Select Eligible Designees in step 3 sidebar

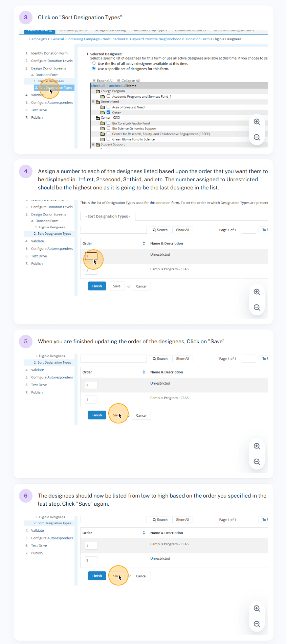click(51, 81)
